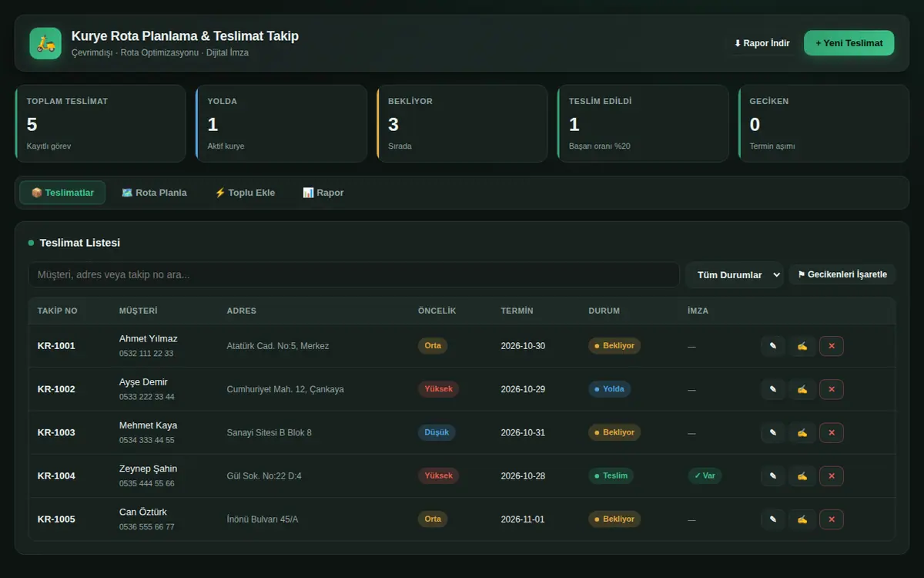Focus the customer, address or tracking search field

pos(353,275)
